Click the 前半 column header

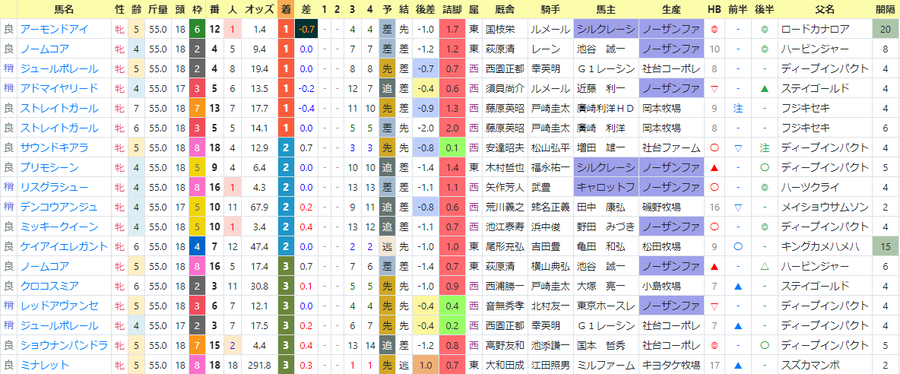[738, 9]
